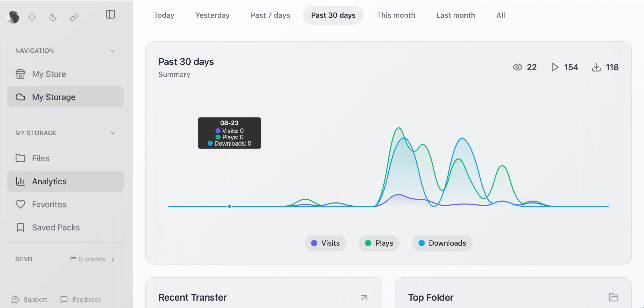Toggle the Visits series legend

tap(325, 243)
